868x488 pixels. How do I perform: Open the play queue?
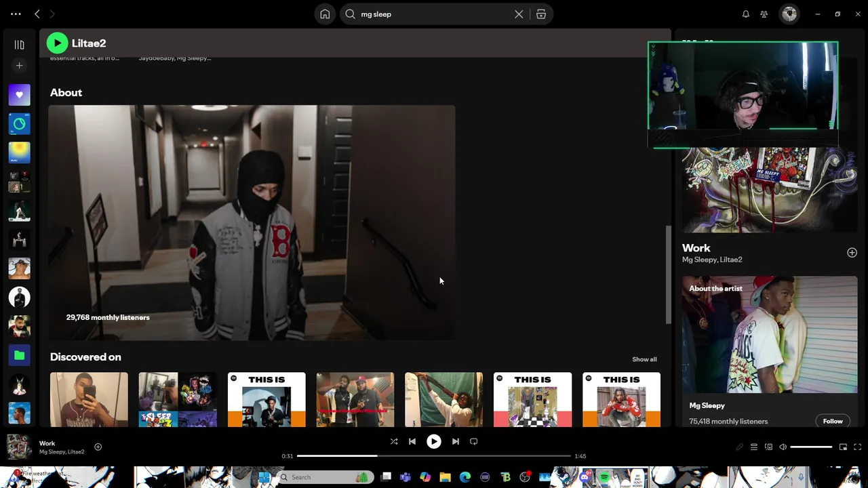click(x=754, y=447)
